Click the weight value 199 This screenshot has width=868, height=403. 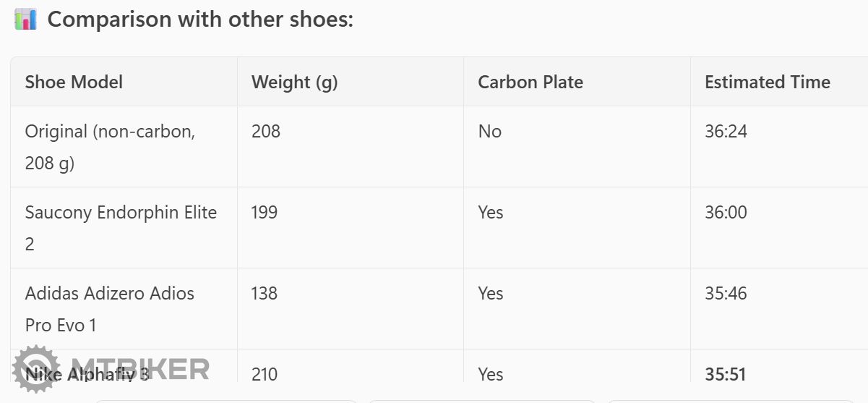point(265,213)
